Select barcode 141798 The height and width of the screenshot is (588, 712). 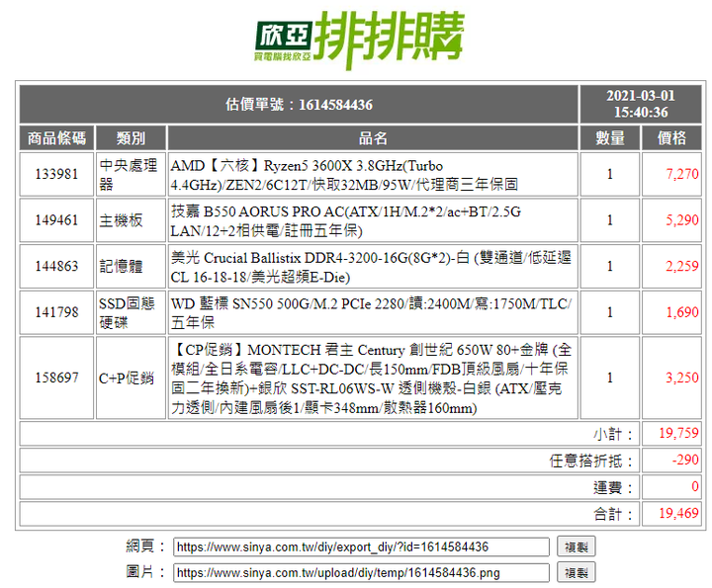[56, 312]
